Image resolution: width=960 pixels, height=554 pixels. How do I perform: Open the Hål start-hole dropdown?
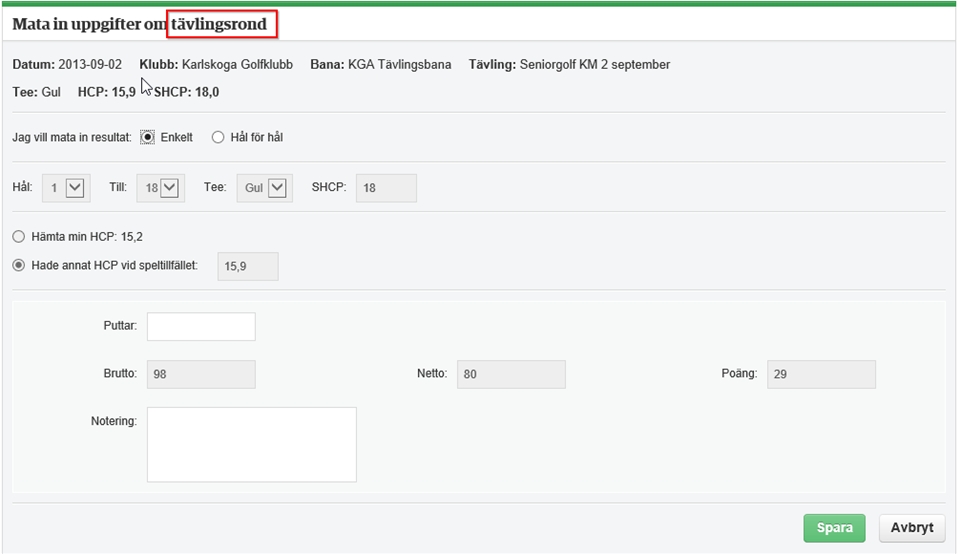66,188
